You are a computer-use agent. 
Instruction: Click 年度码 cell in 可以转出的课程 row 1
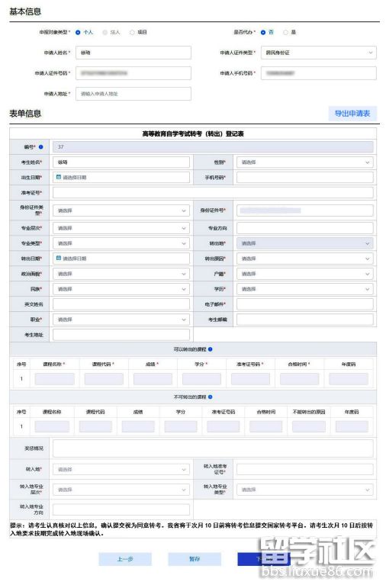(349, 379)
